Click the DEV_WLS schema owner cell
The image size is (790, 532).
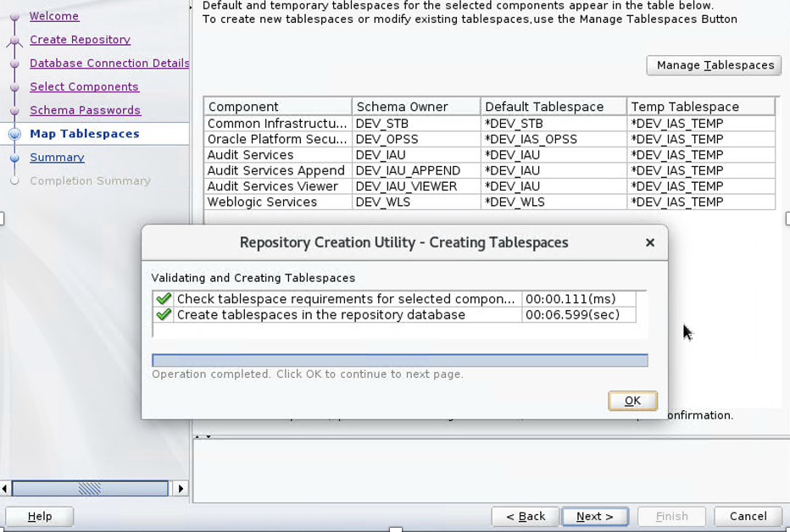pyautogui.click(x=416, y=202)
